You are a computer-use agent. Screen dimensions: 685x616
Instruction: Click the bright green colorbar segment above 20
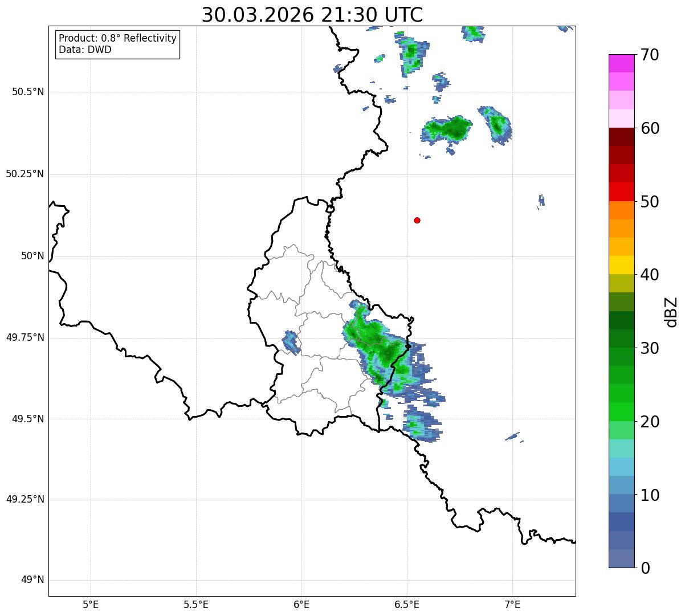click(621, 411)
